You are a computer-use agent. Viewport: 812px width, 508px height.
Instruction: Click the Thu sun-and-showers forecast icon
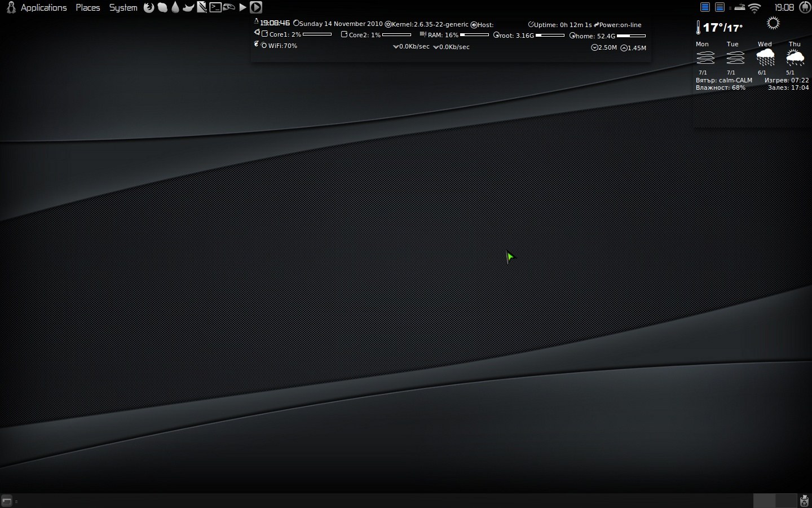coord(795,58)
